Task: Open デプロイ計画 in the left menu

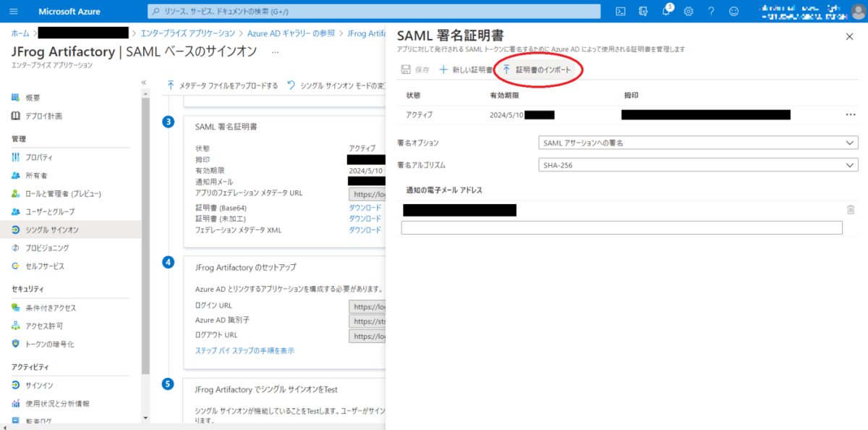Action: [x=43, y=116]
